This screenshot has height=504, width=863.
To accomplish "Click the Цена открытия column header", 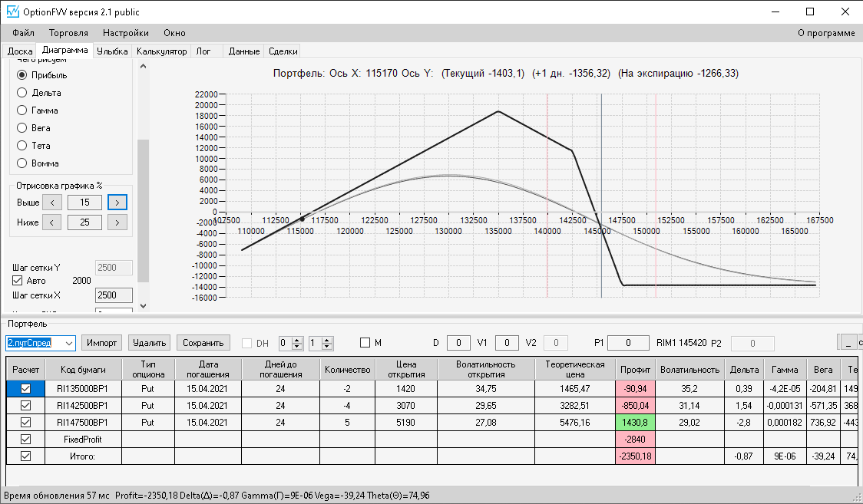I will pos(406,369).
